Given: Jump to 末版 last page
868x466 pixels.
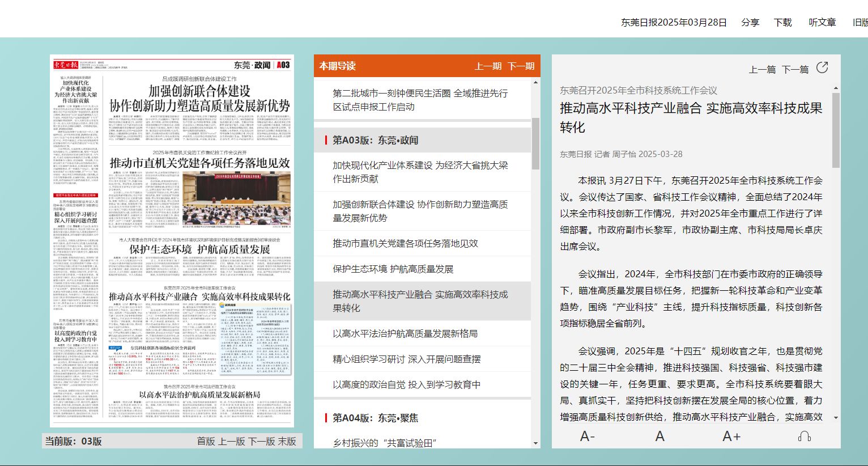Looking at the screenshot, I should (x=287, y=441).
